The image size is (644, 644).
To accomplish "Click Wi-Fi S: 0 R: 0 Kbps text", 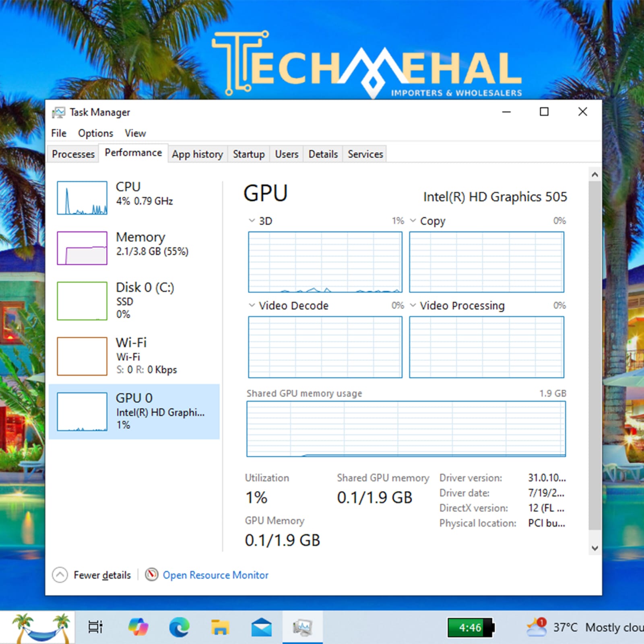I will pyautogui.click(x=147, y=369).
